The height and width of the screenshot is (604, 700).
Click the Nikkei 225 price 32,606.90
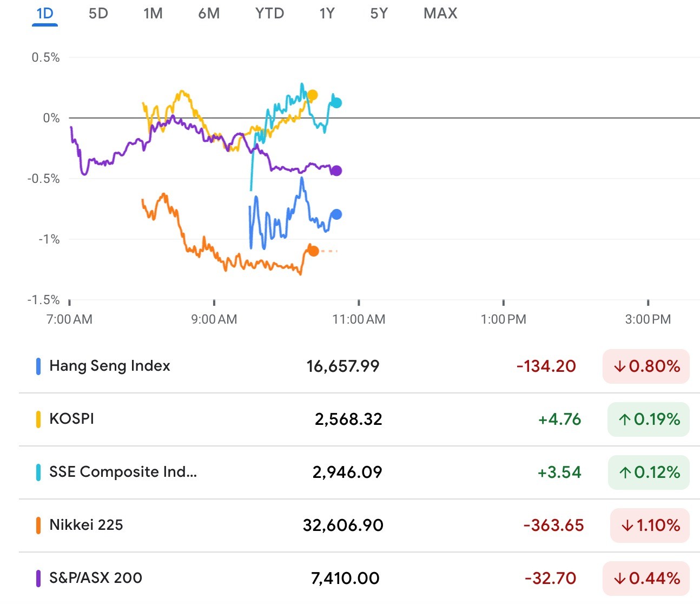[x=343, y=526]
